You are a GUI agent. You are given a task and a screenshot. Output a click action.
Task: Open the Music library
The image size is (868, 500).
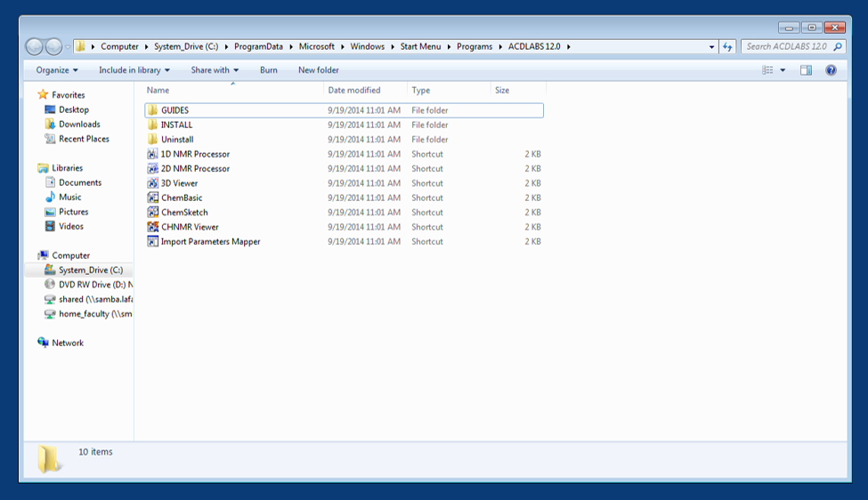click(69, 197)
